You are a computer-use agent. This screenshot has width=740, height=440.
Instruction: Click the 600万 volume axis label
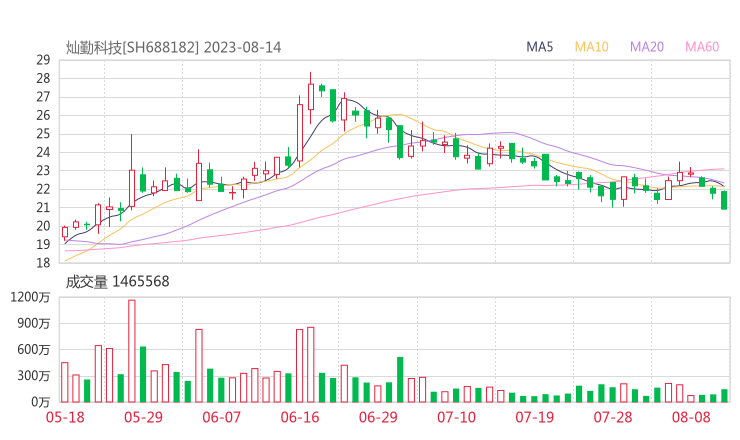[34, 350]
